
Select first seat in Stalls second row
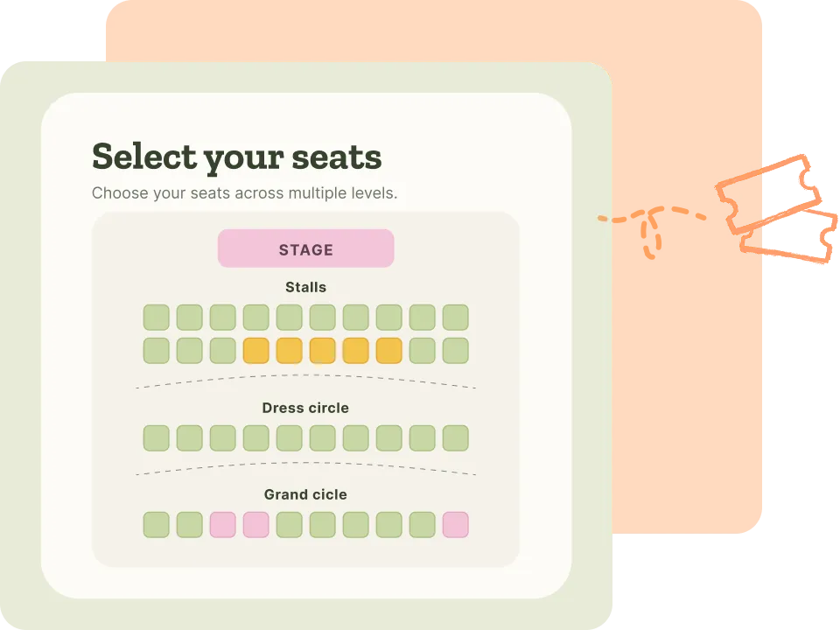click(x=157, y=350)
